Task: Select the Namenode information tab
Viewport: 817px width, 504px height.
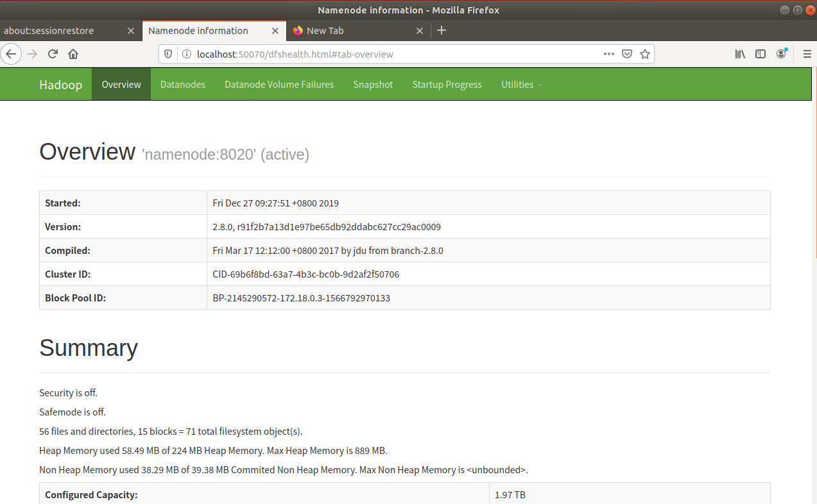Action: [x=214, y=30]
